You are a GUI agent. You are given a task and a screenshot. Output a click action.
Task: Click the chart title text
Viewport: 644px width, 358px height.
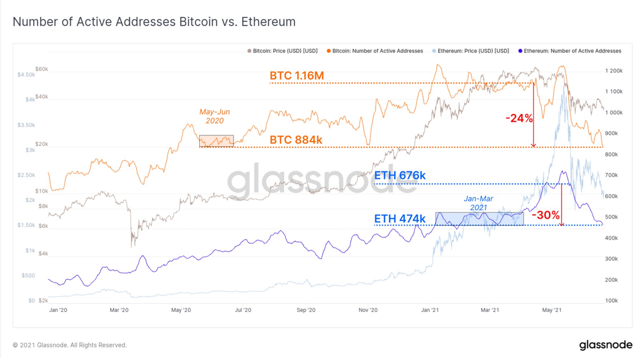[x=154, y=22]
